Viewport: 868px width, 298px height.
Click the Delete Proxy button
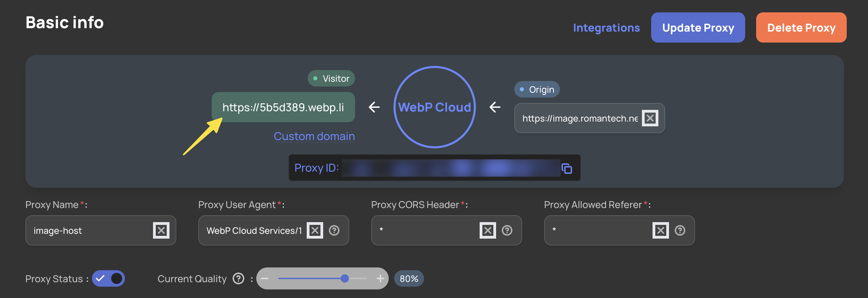click(801, 27)
